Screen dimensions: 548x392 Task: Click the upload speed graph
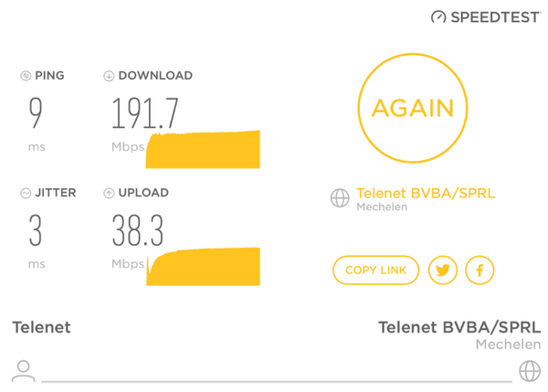click(203, 267)
